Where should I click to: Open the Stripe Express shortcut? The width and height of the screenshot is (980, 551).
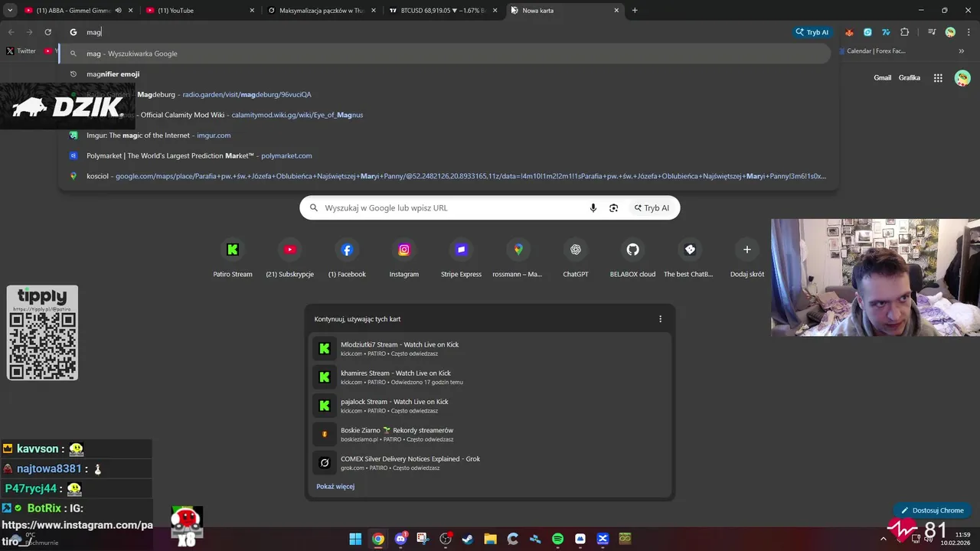coord(461,259)
